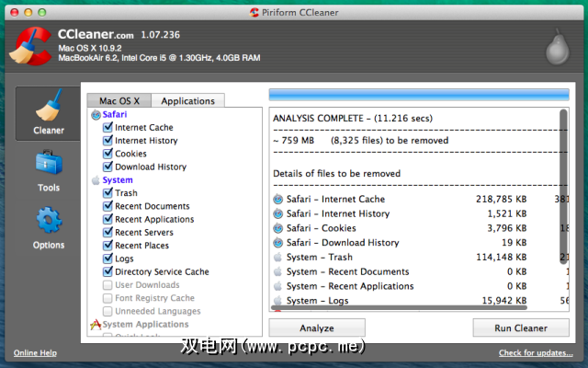Switch to the Mac OS X tab
The image size is (588, 368).
click(119, 100)
